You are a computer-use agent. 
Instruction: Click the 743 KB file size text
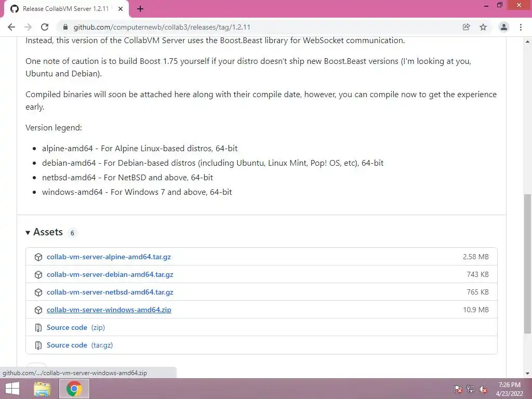[x=478, y=274]
